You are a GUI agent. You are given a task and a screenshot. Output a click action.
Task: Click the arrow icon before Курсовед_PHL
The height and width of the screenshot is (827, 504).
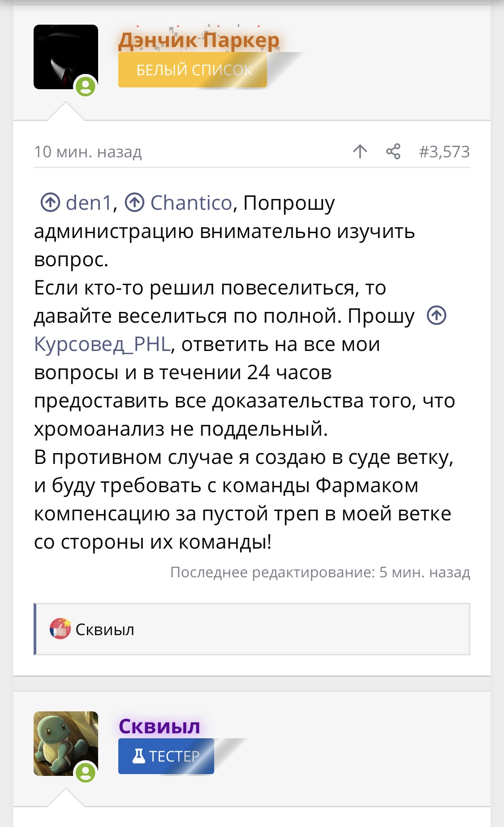tap(436, 316)
